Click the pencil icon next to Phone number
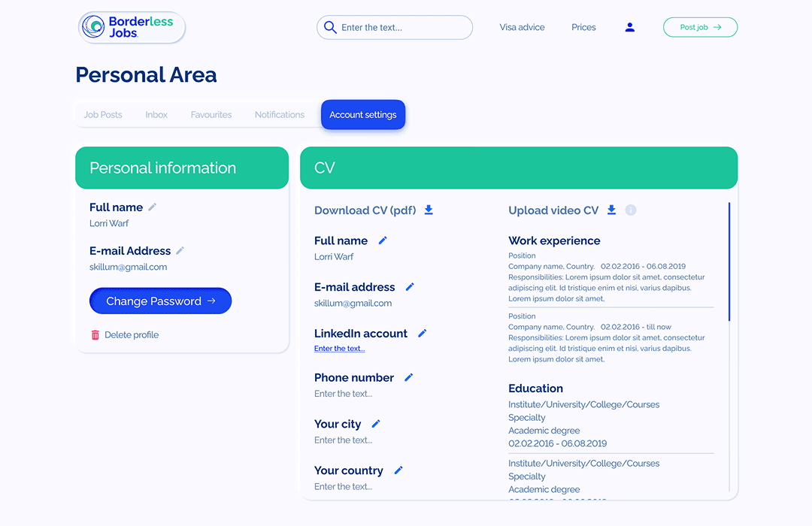 (409, 378)
